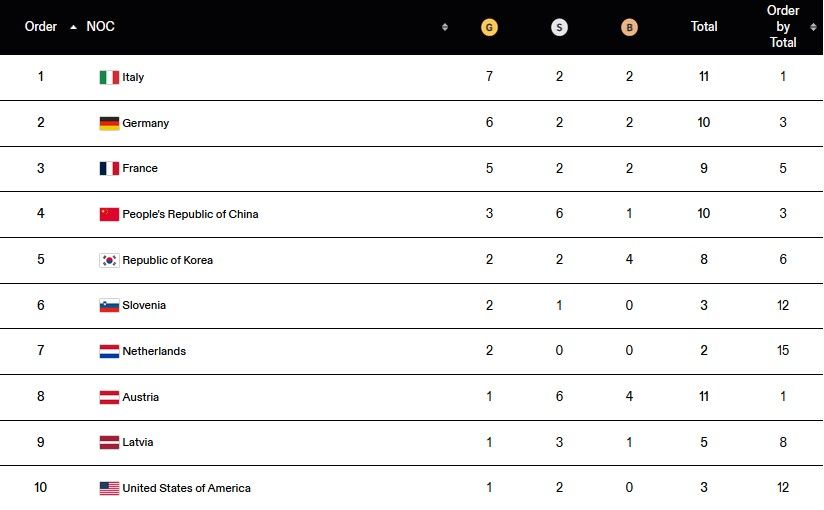
Task: Click Italy's gold medal count
Action: tap(489, 77)
